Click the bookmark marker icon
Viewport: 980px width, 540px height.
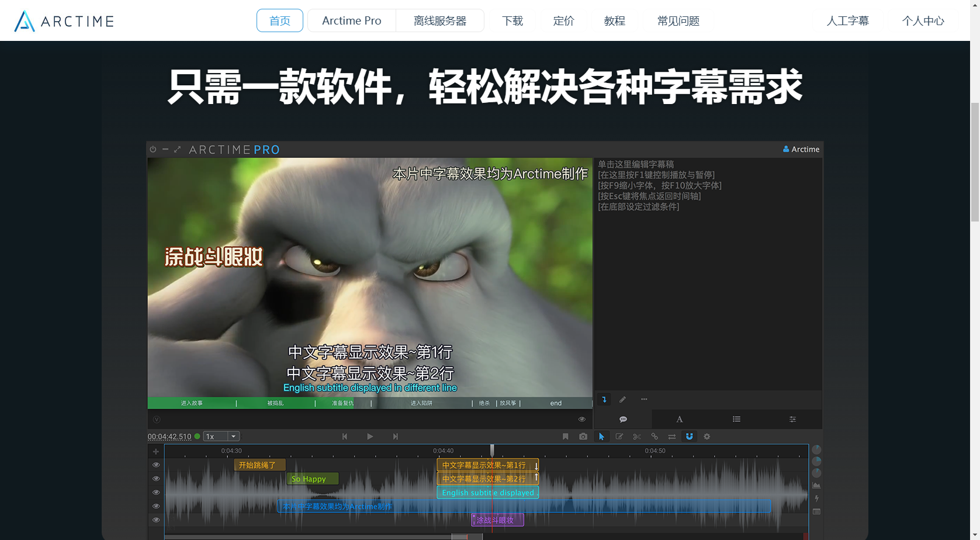(565, 437)
